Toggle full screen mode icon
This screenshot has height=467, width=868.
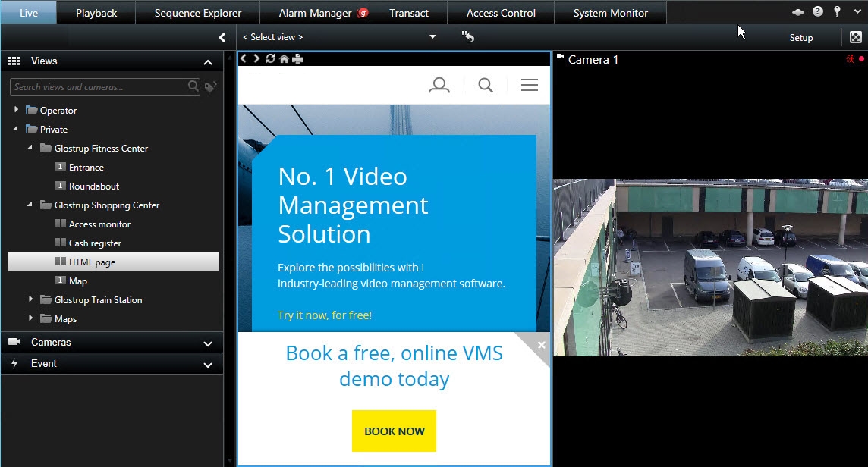855,37
